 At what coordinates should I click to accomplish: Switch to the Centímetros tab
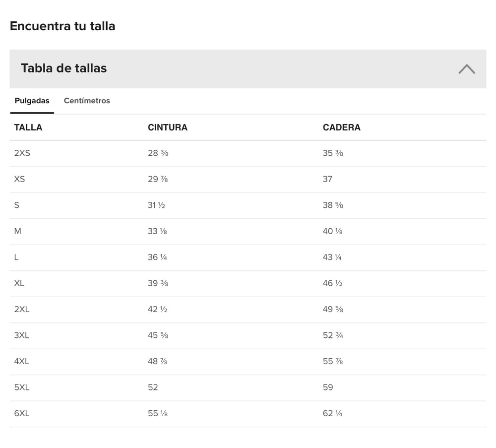(87, 101)
